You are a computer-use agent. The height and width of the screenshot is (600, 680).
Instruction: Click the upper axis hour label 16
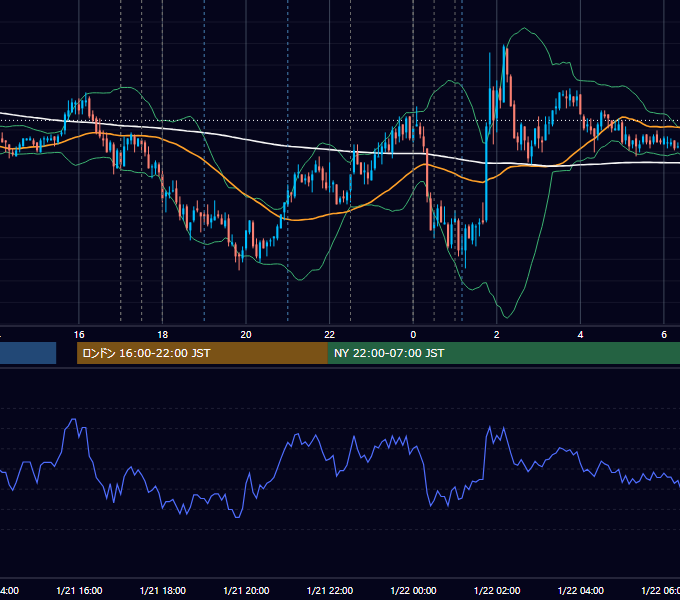(79, 335)
